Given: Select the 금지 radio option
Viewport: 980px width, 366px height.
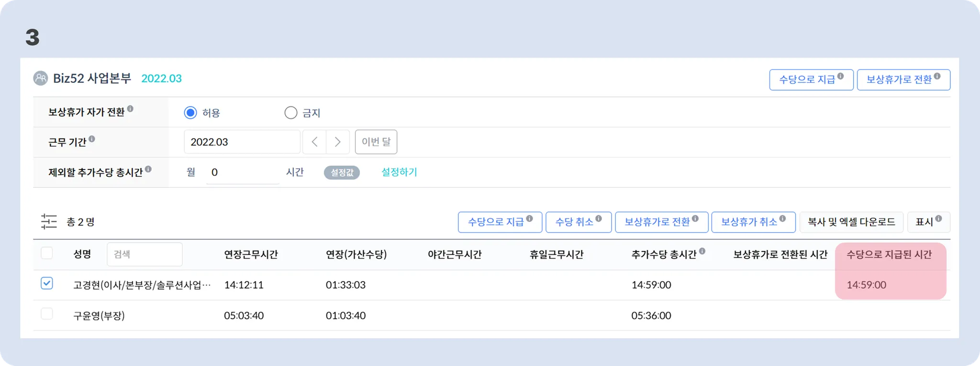Looking at the screenshot, I should 290,113.
